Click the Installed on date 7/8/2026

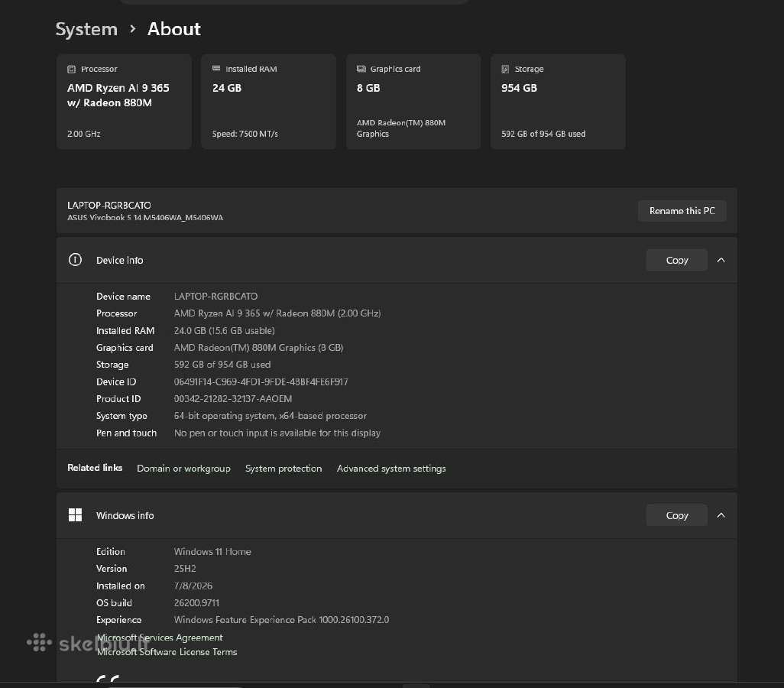pyautogui.click(x=193, y=586)
